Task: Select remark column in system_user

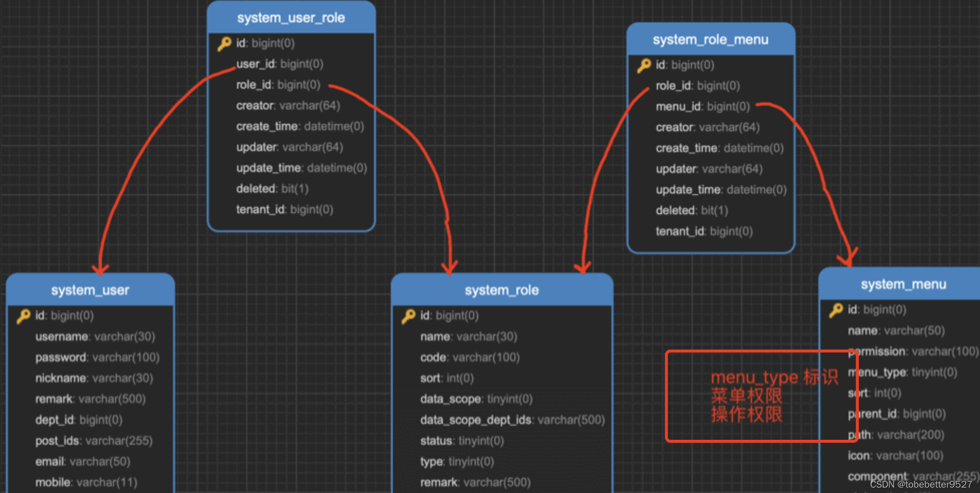Action: point(90,399)
